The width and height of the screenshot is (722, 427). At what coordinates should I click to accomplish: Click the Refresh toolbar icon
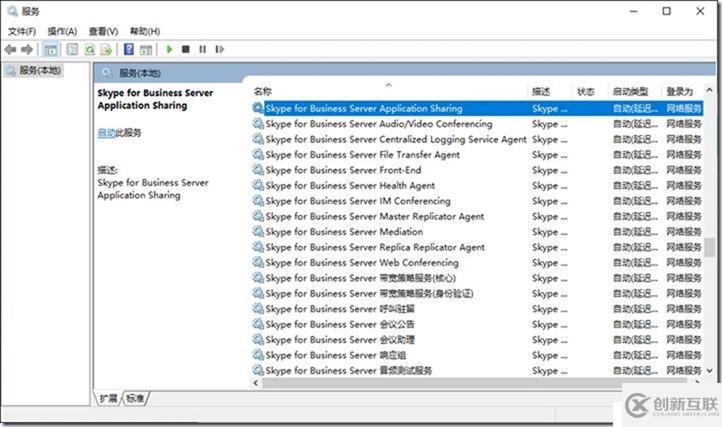click(90, 49)
